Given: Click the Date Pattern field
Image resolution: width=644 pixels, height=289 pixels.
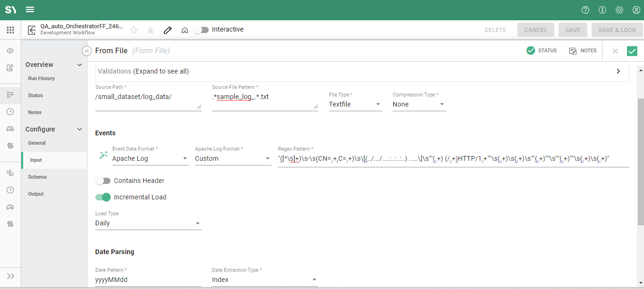Looking at the screenshot, I should pyautogui.click(x=148, y=280).
